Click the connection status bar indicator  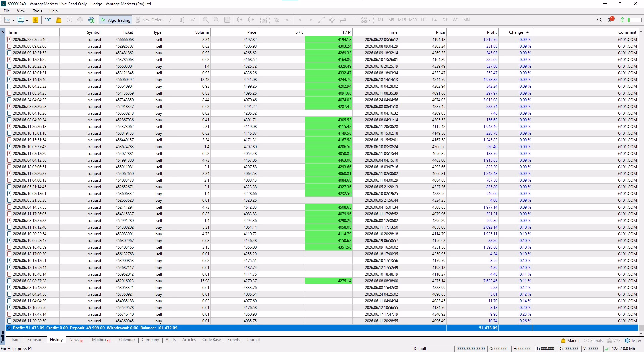coord(634,20)
